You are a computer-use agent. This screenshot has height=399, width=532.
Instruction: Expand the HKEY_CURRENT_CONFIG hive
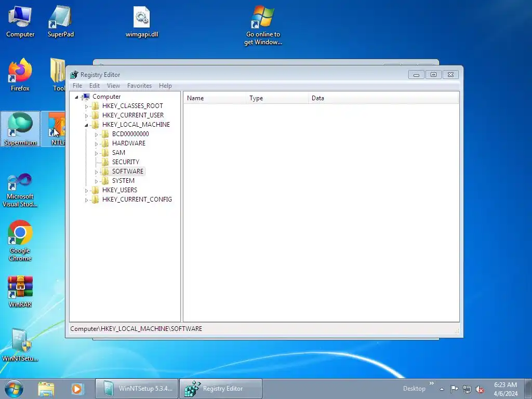click(87, 200)
